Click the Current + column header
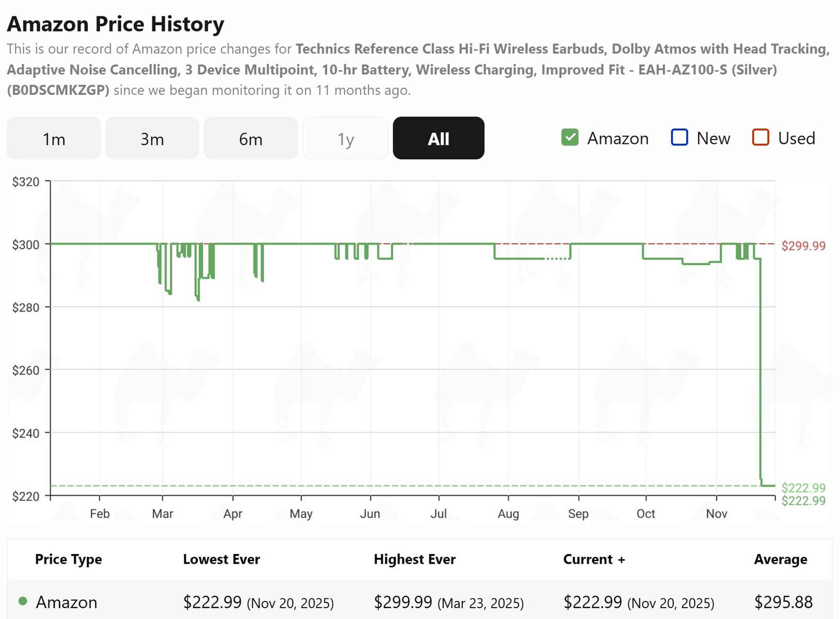This screenshot has height=619, width=840. tap(594, 560)
